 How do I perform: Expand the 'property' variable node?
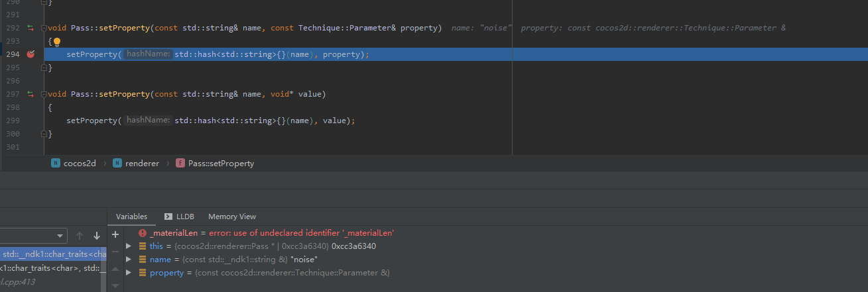129,273
